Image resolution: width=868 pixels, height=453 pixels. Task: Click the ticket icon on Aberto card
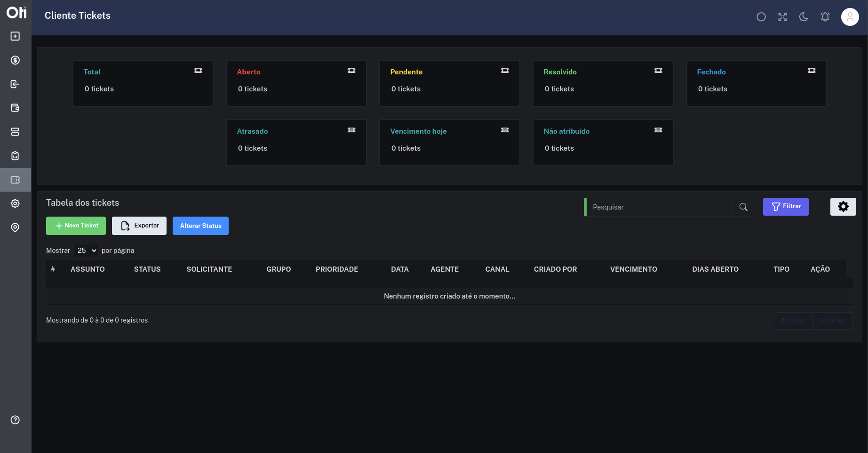351,71
